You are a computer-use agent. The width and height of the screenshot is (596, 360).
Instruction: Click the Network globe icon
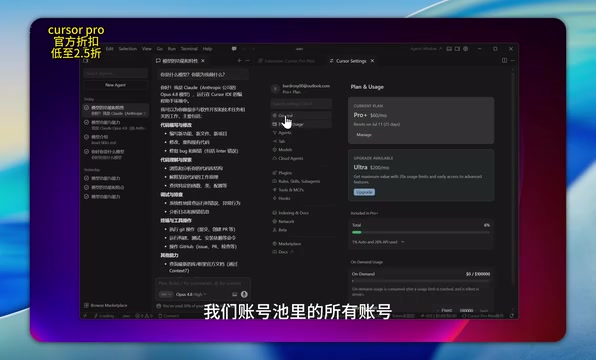(x=274, y=221)
